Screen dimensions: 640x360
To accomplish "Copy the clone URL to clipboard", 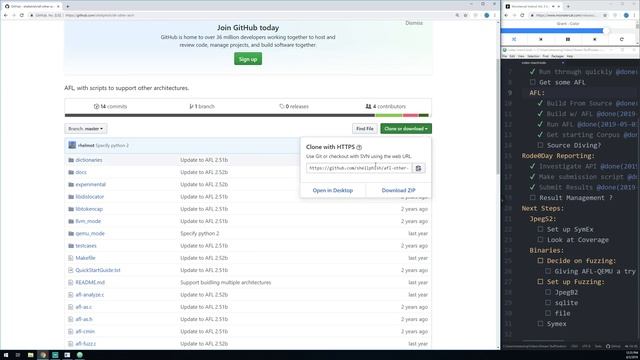I will tap(418, 168).
